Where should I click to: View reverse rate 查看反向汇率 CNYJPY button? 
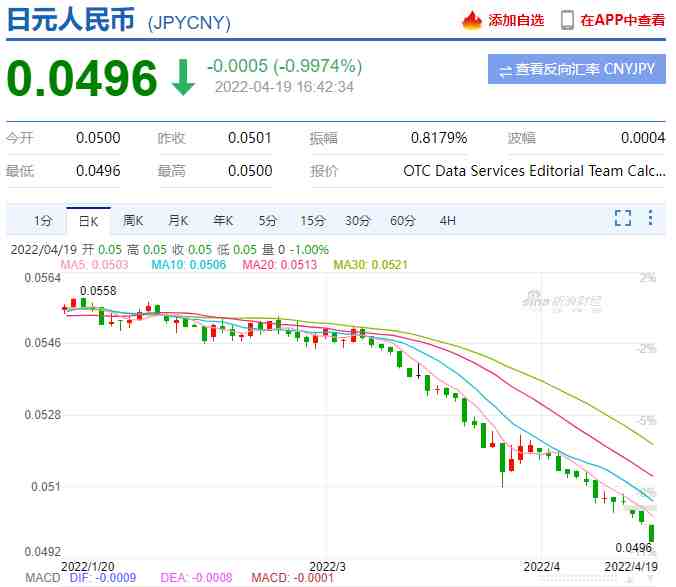point(577,69)
